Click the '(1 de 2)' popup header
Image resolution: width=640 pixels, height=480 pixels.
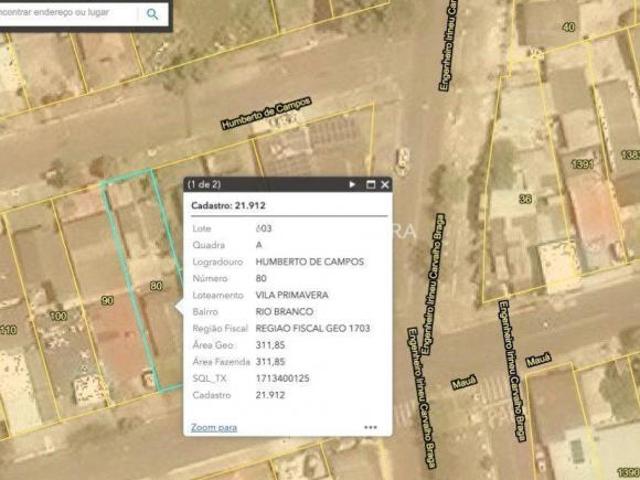click(x=206, y=185)
